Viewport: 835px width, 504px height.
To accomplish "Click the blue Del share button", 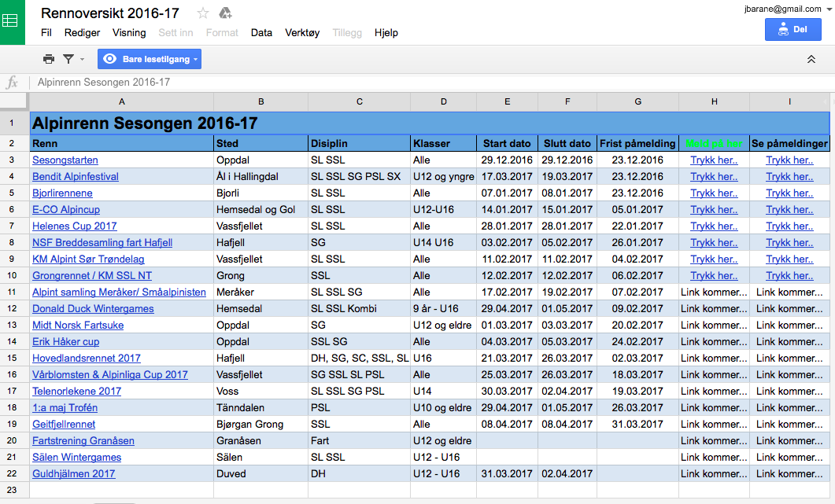I will coord(793,29).
